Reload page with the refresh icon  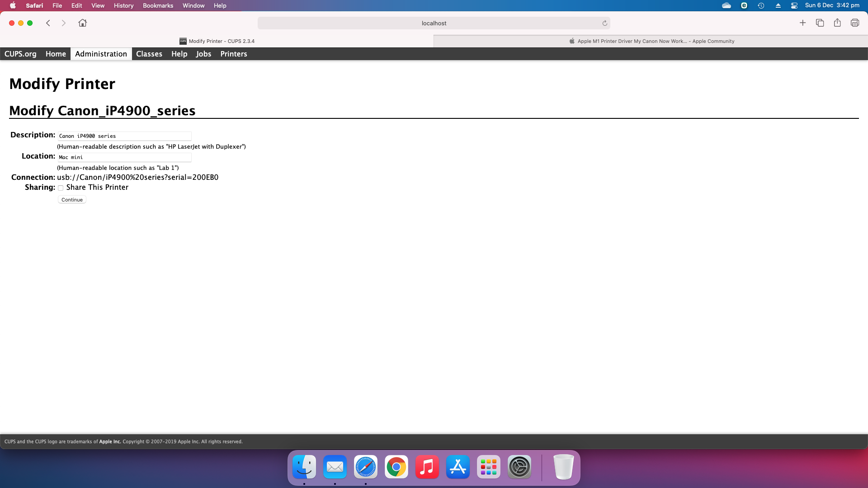click(x=604, y=23)
